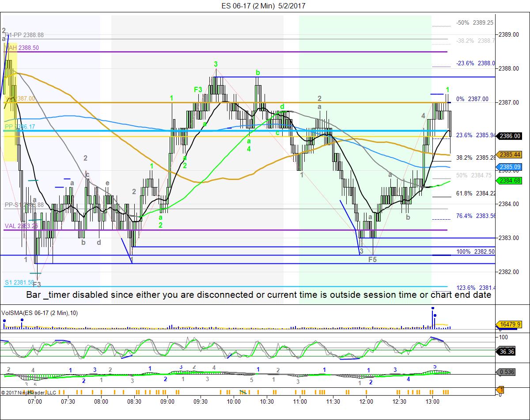The height and width of the screenshot is (420, 530).
Task: Click the 0% 2387.00 Fibonacci label
Action: pos(473,99)
